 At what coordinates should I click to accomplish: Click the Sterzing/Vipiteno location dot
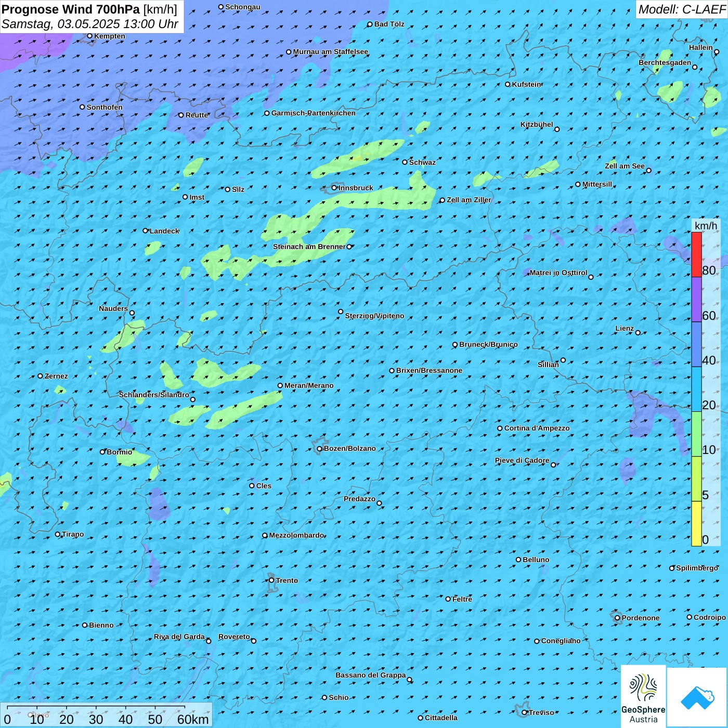coord(341,312)
